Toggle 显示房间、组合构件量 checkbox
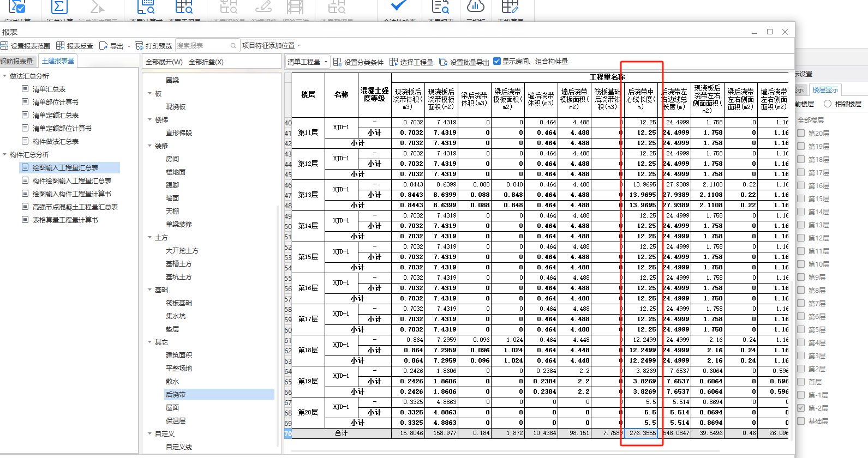This screenshot has width=868, height=458. point(497,61)
